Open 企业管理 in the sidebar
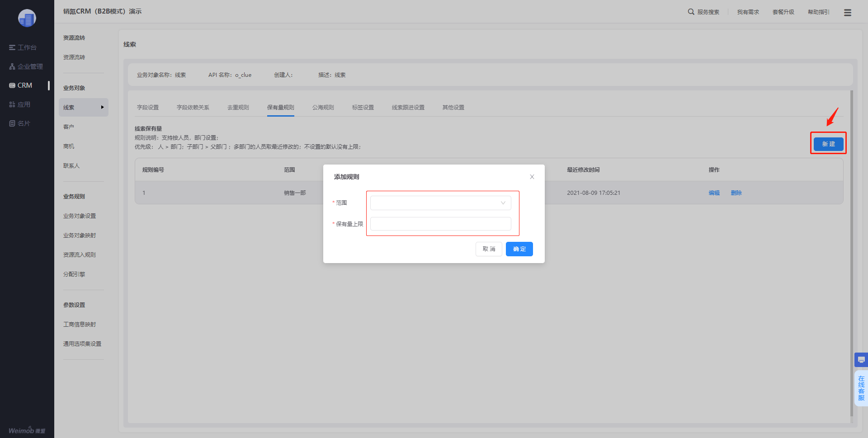This screenshot has height=438, width=868. click(x=26, y=66)
